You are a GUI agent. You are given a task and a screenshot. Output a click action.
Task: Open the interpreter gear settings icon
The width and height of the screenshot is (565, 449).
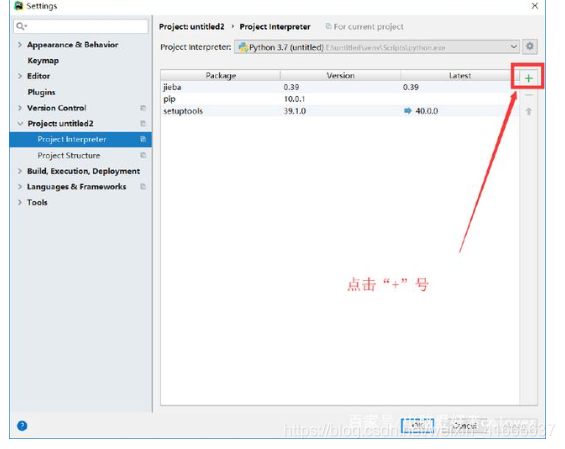point(529,46)
